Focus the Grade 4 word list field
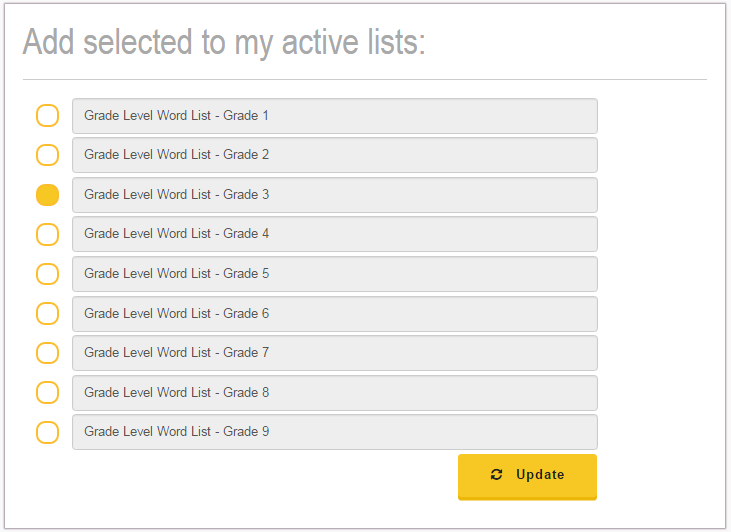The height and width of the screenshot is (532, 731). click(x=334, y=234)
